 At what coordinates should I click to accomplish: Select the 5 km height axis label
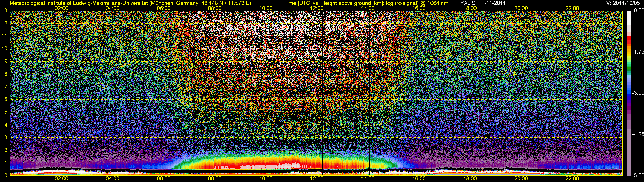pyautogui.click(x=6, y=112)
